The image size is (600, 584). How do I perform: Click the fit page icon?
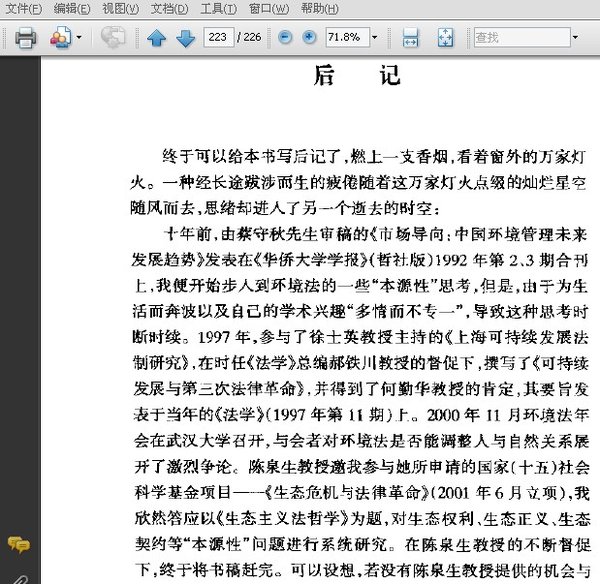pyautogui.click(x=445, y=38)
